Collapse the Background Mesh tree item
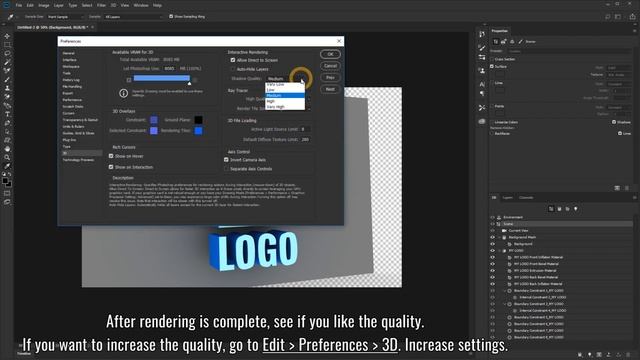 [x=499, y=237]
